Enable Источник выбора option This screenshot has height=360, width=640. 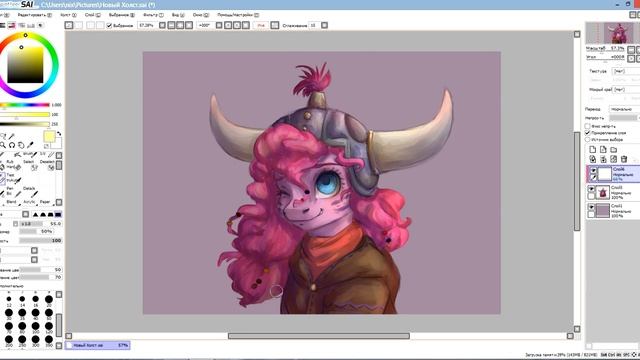[587, 139]
